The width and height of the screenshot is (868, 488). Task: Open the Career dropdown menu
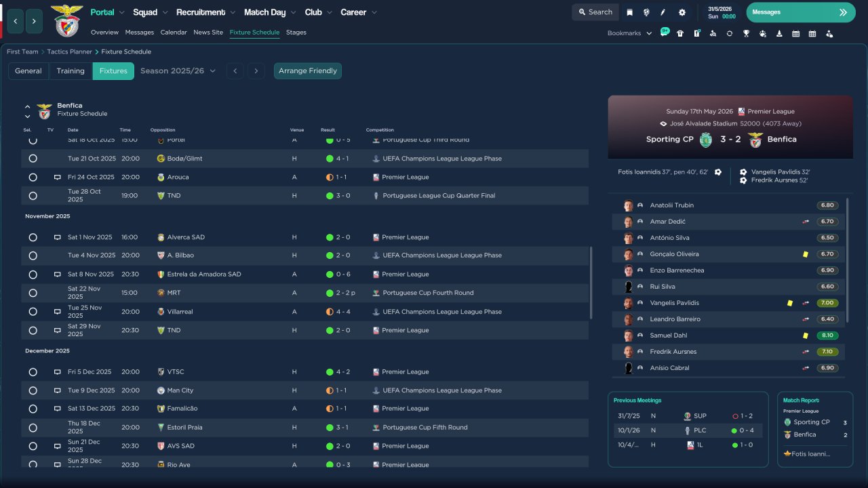(359, 12)
